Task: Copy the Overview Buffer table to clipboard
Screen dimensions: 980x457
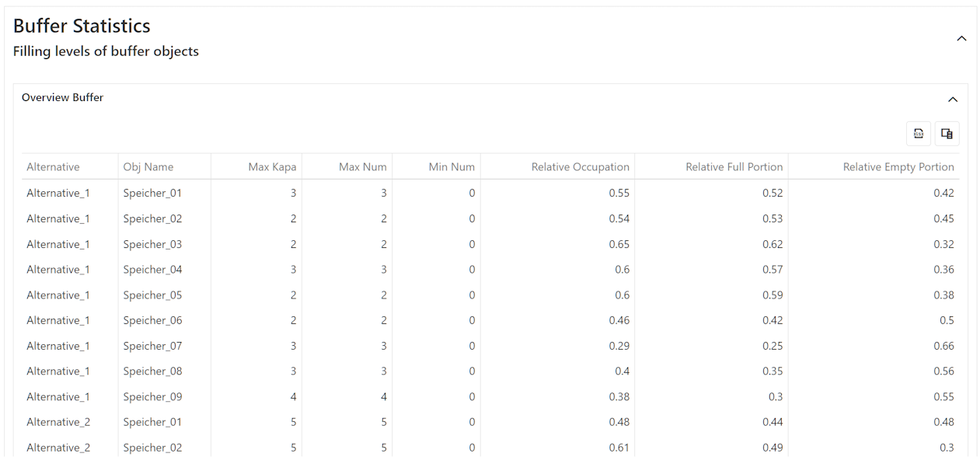Action: point(947,133)
